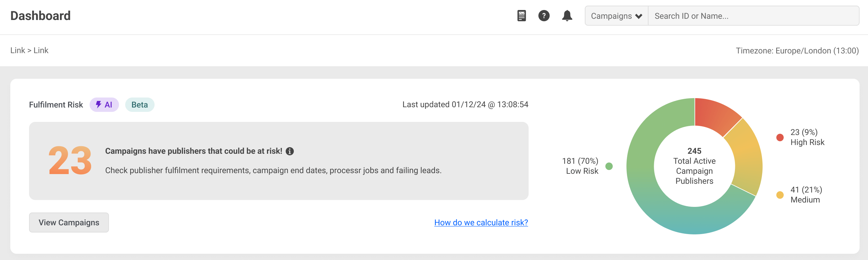The image size is (868, 260).
Task: Click the info icon beside at-risk message
Action: pos(289,151)
